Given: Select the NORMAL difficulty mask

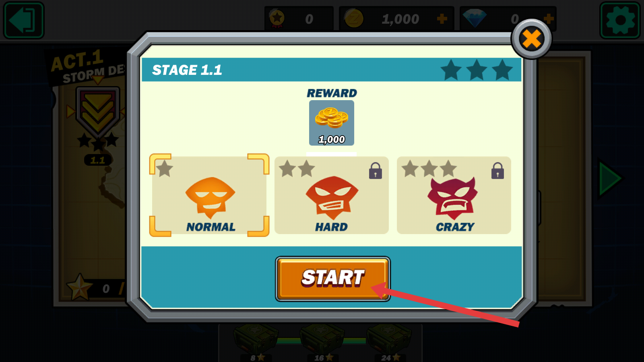Looking at the screenshot, I should 209,195.
